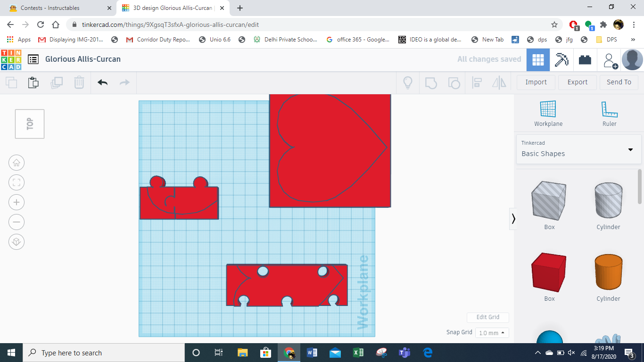Click the Edit Grid button
Image resolution: width=644 pixels, height=362 pixels.
click(x=488, y=317)
